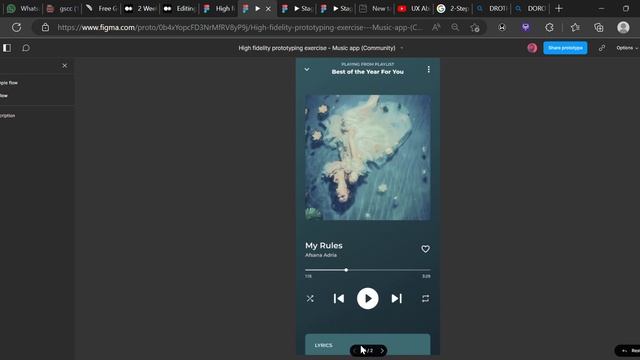Viewport: 640px width, 360px height.
Task: Switch to the YouTube UX tab
Action: [x=413, y=9]
